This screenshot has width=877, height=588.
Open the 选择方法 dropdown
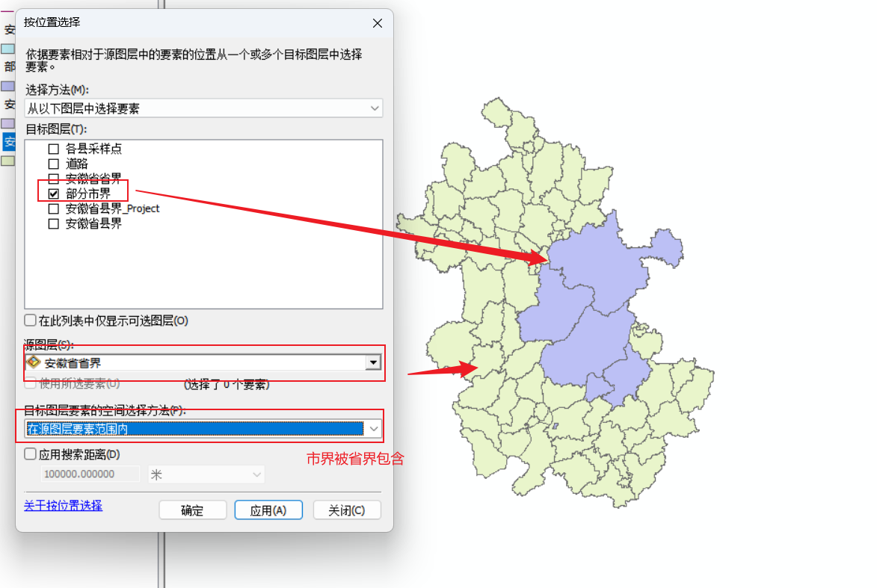coord(203,108)
